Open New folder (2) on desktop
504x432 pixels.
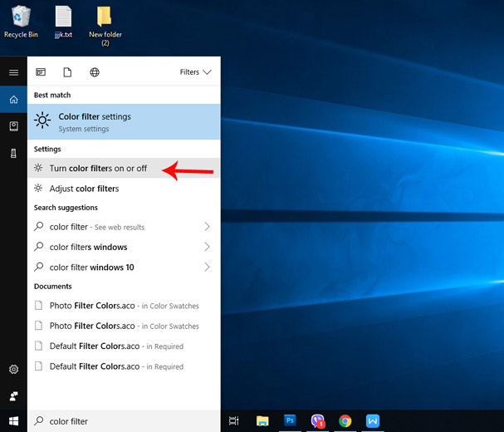pyautogui.click(x=105, y=17)
